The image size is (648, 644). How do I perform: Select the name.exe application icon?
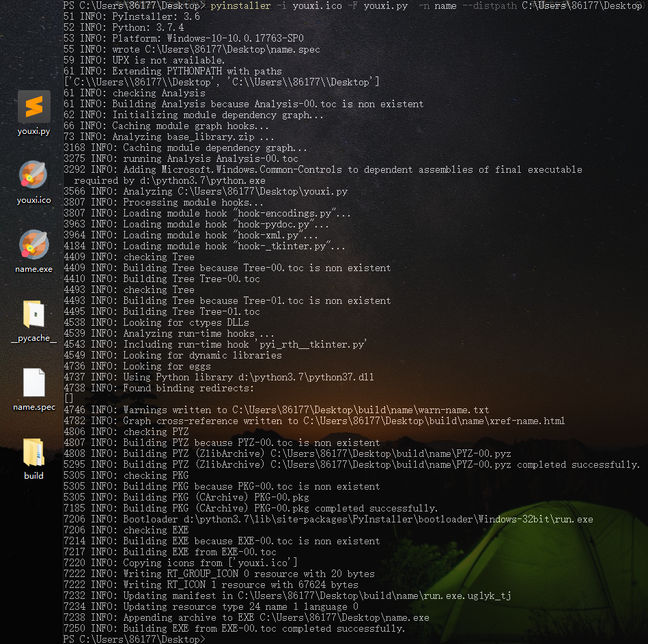click(x=33, y=244)
